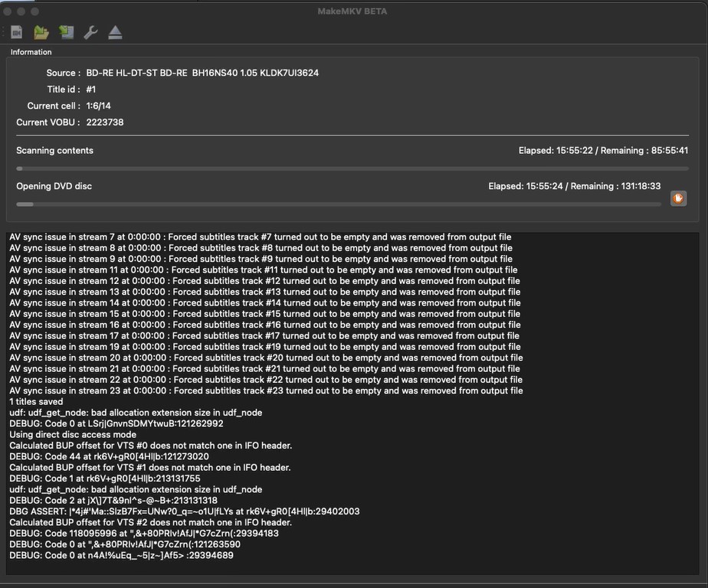Select the stream 14 AV sync issue log line
The height and width of the screenshot is (588, 708).
click(264, 302)
